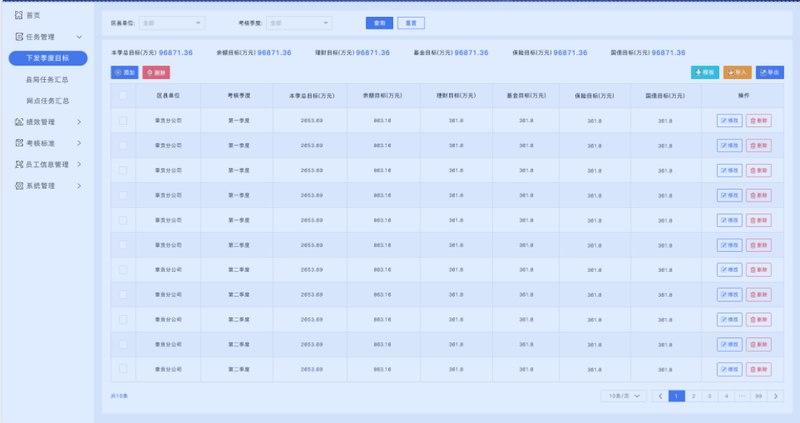Viewport: 800px width, 423px height.
Task: Click the 绩效管理 sidebar icon
Action: 19,122
